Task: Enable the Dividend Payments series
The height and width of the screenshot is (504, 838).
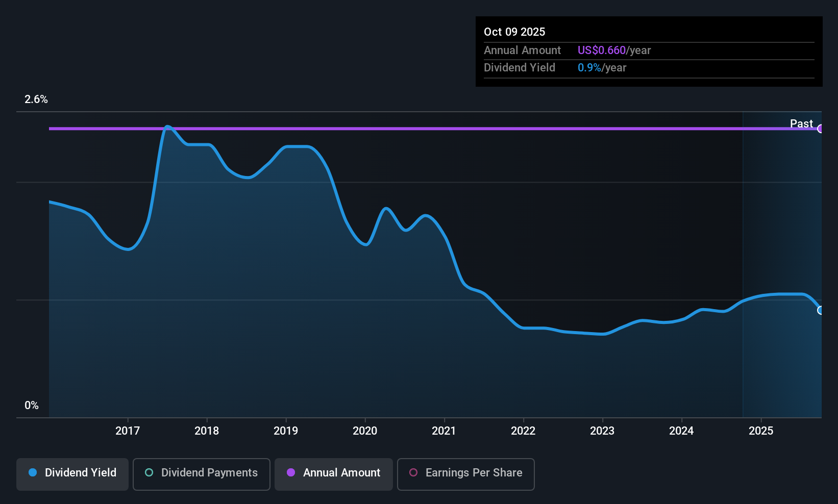Action: click(201, 474)
